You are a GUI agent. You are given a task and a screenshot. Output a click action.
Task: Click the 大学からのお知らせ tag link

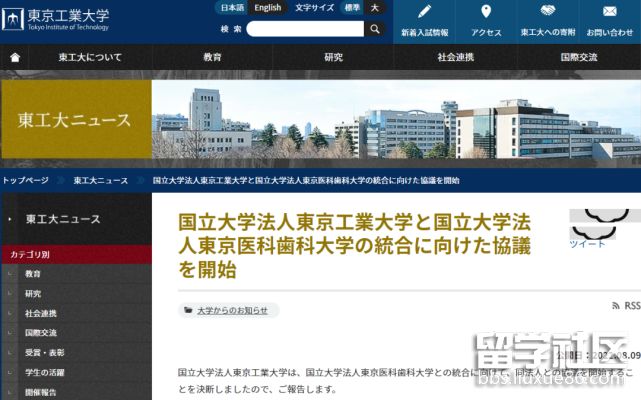[x=232, y=310]
